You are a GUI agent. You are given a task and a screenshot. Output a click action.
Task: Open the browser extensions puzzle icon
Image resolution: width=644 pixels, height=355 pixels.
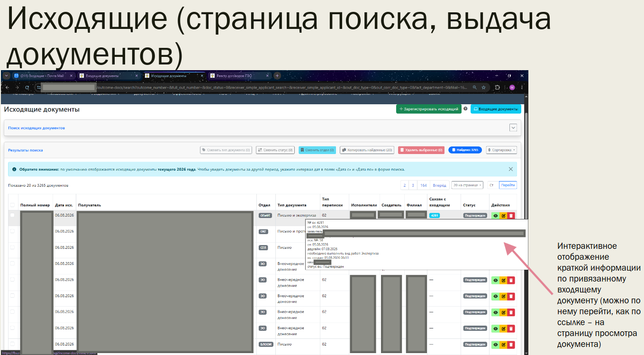tap(498, 87)
